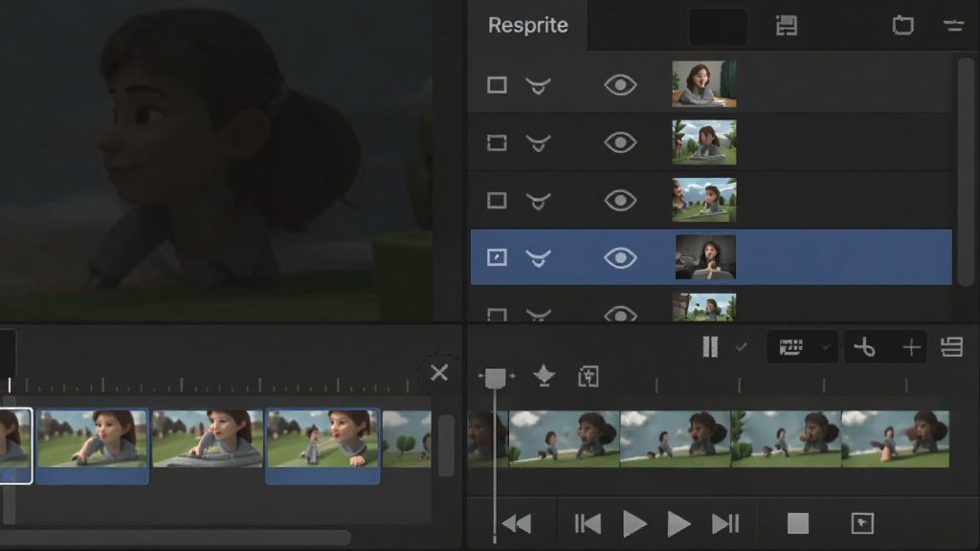Expand the chevron on the second layer row
The height and width of the screenshot is (551, 980).
(x=538, y=143)
